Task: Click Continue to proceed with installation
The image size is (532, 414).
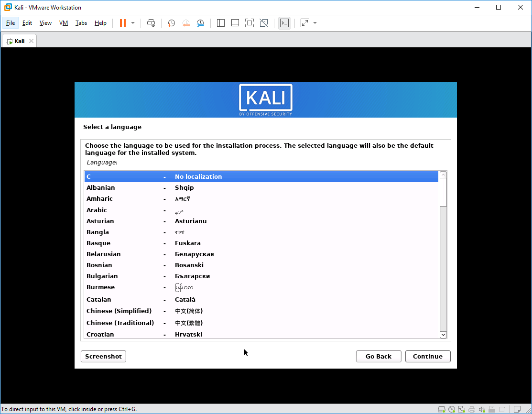Action: 428,356
